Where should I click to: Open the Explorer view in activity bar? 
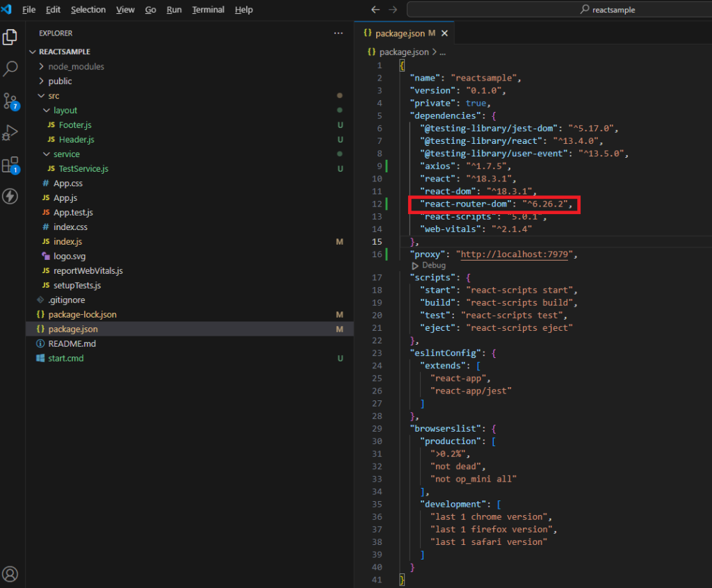(10, 37)
